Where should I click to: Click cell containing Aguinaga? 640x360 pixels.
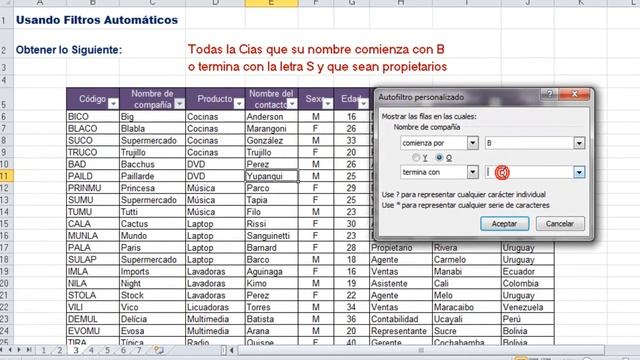[x=271, y=272]
